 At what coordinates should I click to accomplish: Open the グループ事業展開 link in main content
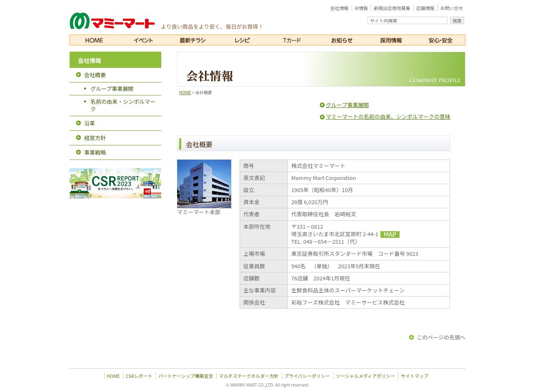347,105
